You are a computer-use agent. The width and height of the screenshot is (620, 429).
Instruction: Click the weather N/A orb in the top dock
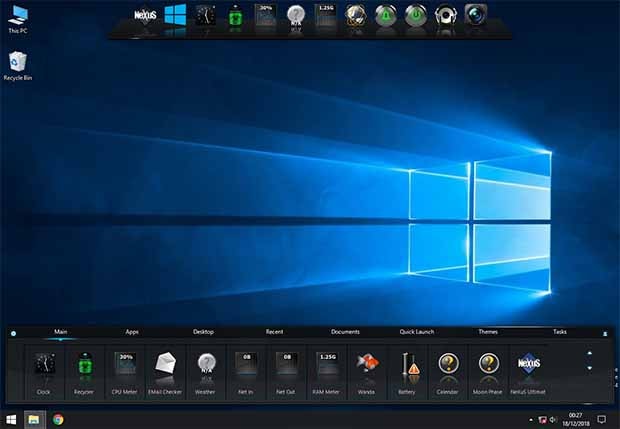click(296, 16)
